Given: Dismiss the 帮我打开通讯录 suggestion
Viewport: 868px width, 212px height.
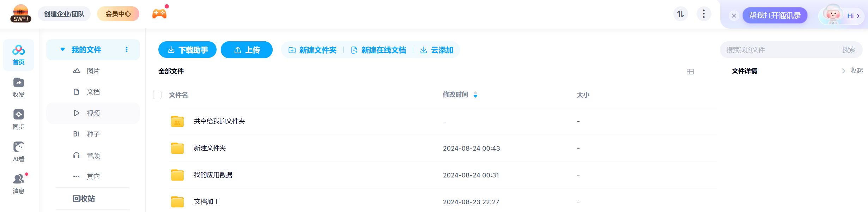Looking at the screenshot, I should (x=734, y=16).
